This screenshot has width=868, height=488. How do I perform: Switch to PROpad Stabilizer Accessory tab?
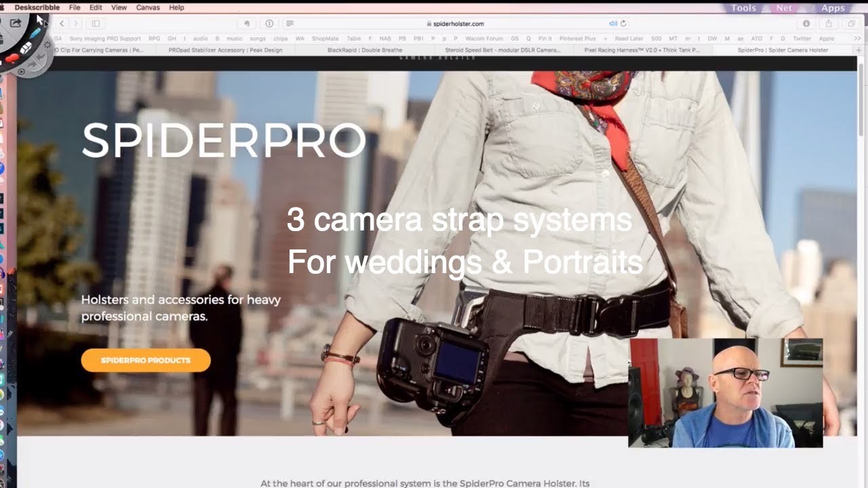225,50
